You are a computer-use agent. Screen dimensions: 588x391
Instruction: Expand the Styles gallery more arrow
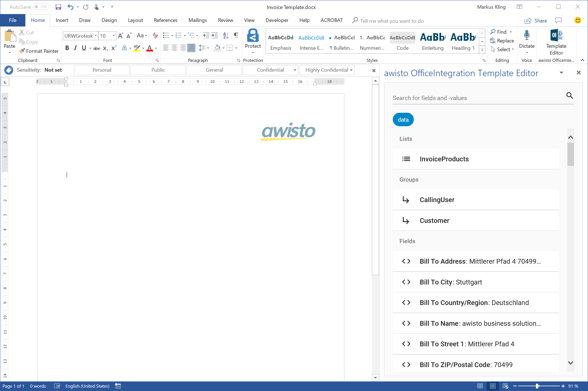tap(482, 50)
